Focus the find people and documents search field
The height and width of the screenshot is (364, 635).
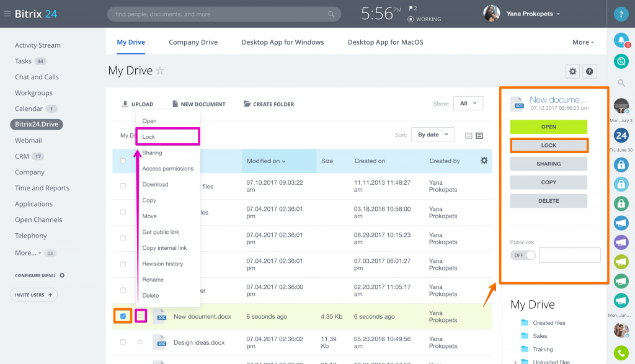(x=224, y=14)
